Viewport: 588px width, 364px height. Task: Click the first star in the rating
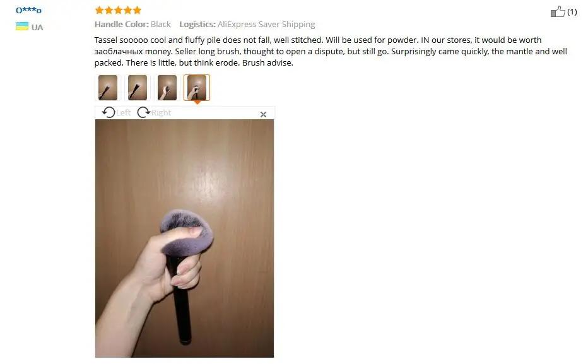tap(100, 9)
